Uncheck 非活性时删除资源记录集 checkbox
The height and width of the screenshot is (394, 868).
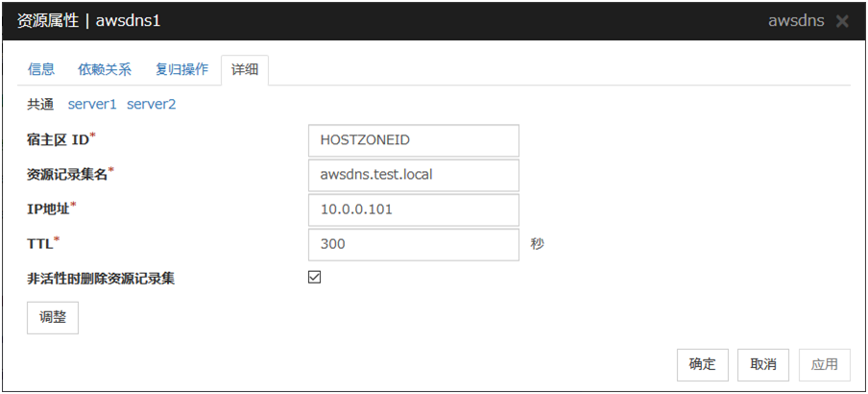[x=314, y=278]
